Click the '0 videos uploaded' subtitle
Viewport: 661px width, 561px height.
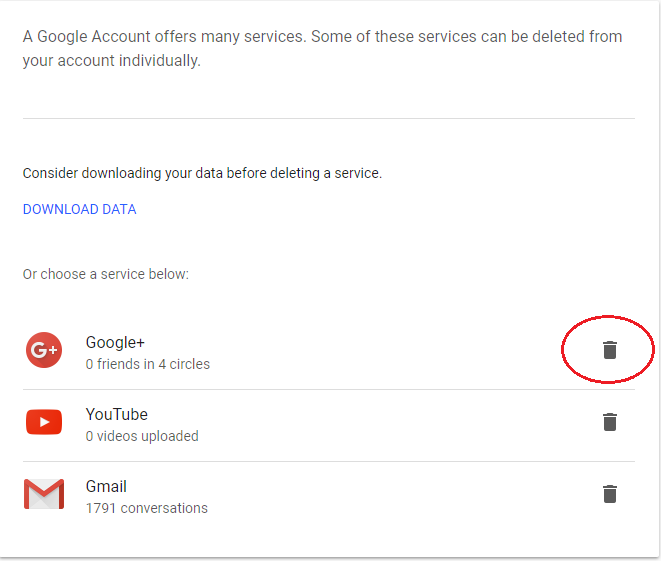pyautogui.click(x=142, y=436)
